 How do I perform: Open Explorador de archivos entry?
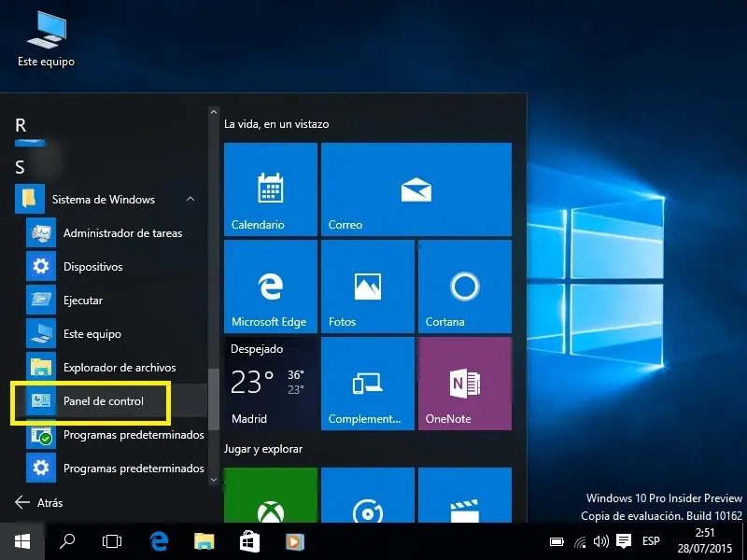click(x=109, y=368)
